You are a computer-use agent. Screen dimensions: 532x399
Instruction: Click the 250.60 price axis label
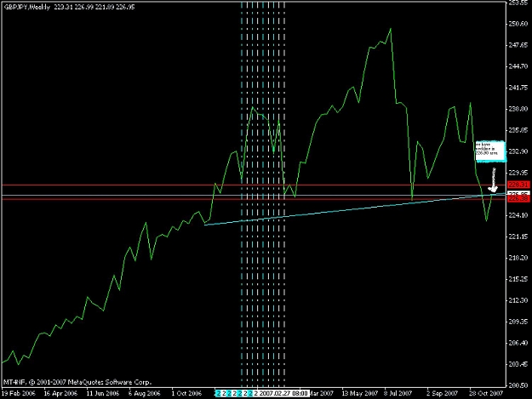tap(518, 24)
